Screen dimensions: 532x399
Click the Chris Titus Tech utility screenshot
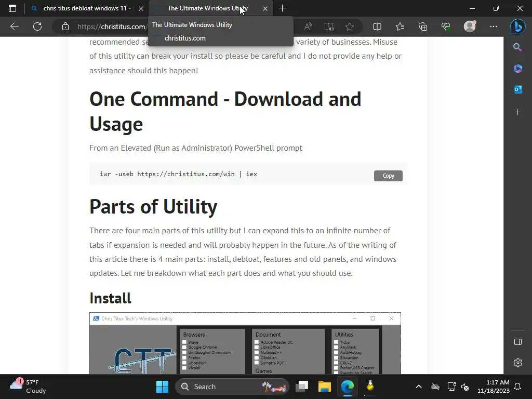tap(245, 343)
